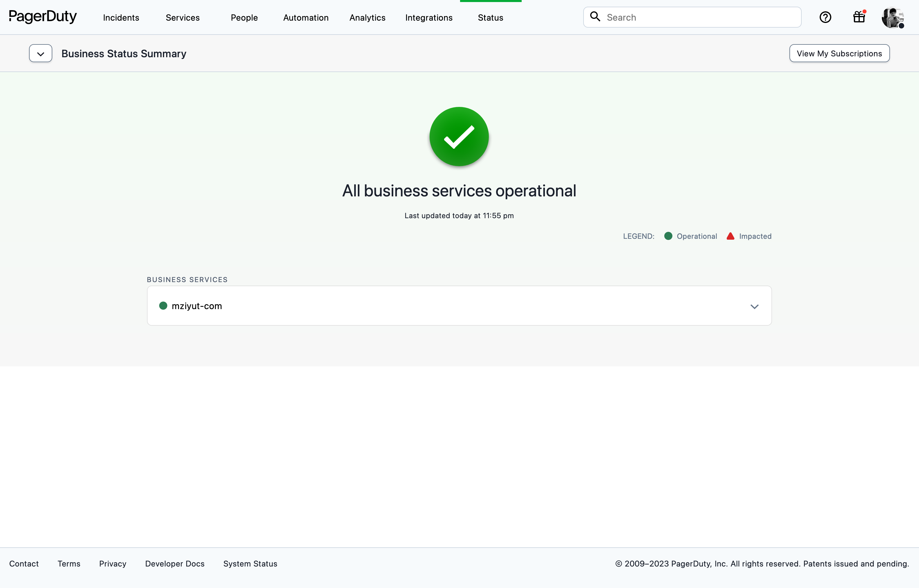Screen dimensions: 919x588
Task: Open the System Status footer link
Action: coord(250,564)
